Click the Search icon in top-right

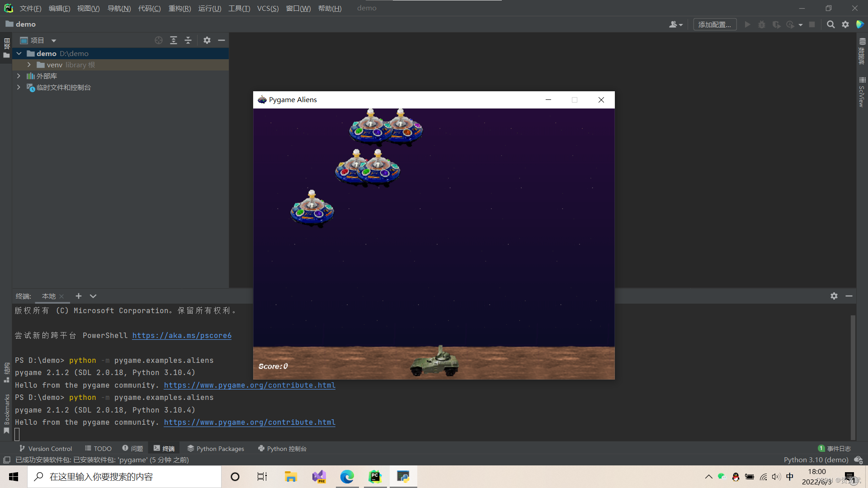pyautogui.click(x=830, y=24)
